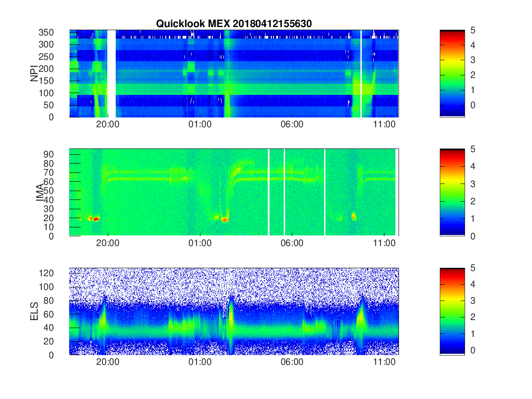532x399 pixels.
Task: Click the 20:00 tick label under the ELS plot
Action: 108,363
